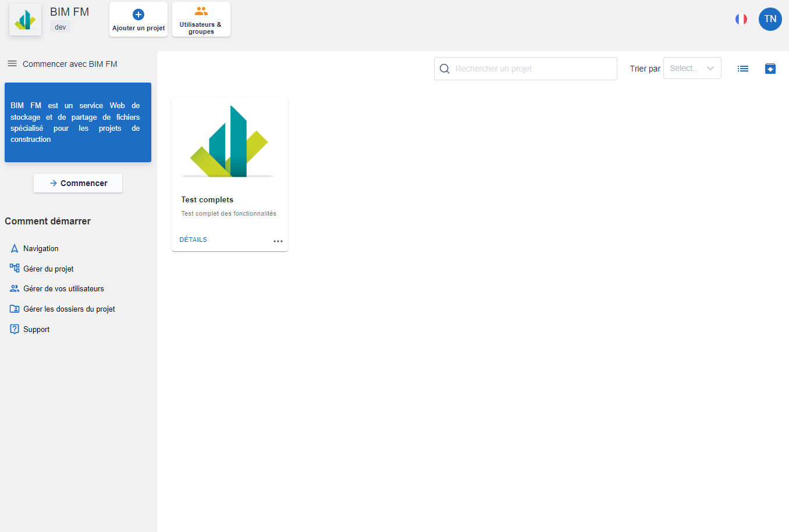Screen dimensions: 789x532
Task: Change language via French flag icon
Action: [741, 19]
